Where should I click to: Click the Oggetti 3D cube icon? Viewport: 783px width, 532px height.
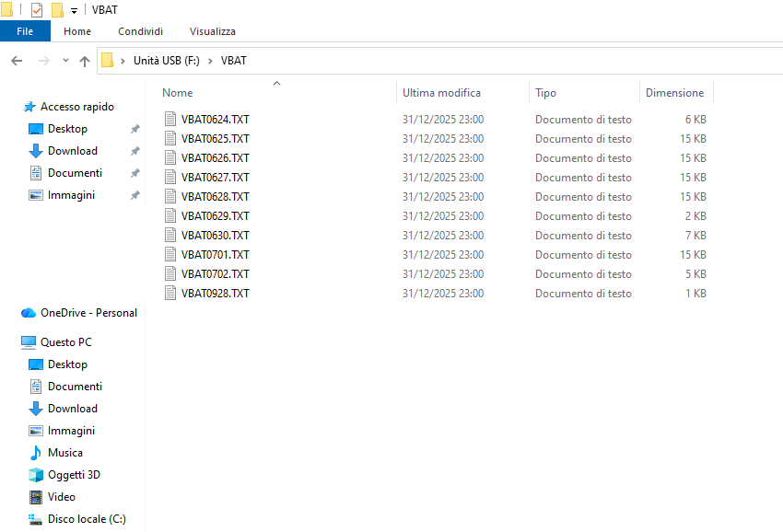tap(36, 475)
